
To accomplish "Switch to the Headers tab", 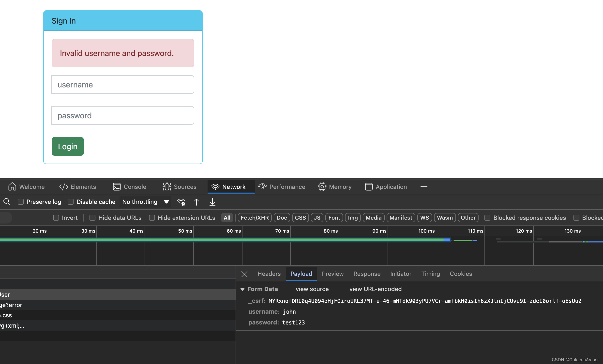I will coord(269,274).
